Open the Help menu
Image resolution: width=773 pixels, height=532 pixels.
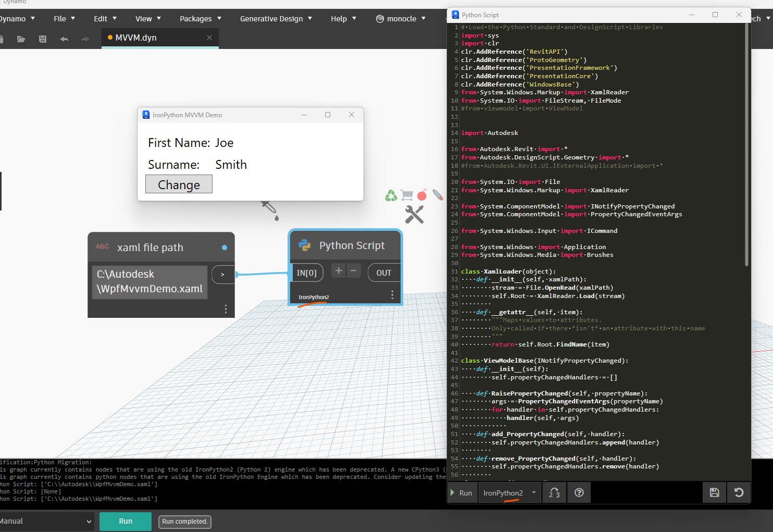click(x=343, y=19)
